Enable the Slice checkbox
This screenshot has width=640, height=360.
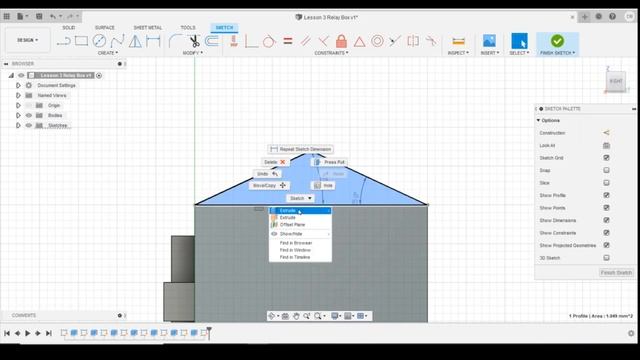point(606,183)
